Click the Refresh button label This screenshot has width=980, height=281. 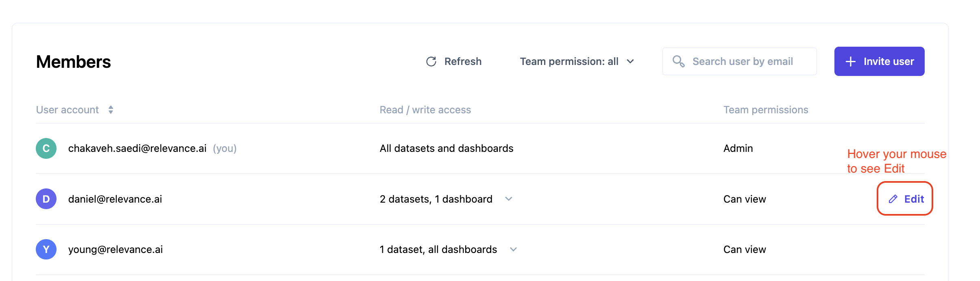(x=463, y=62)
